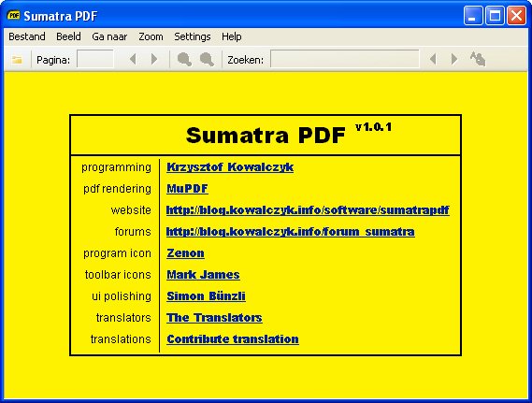Image resolution: width=532 pixels, height=403 pixels.
Task: Go to previous page arrow
Action: coord(133,59)
